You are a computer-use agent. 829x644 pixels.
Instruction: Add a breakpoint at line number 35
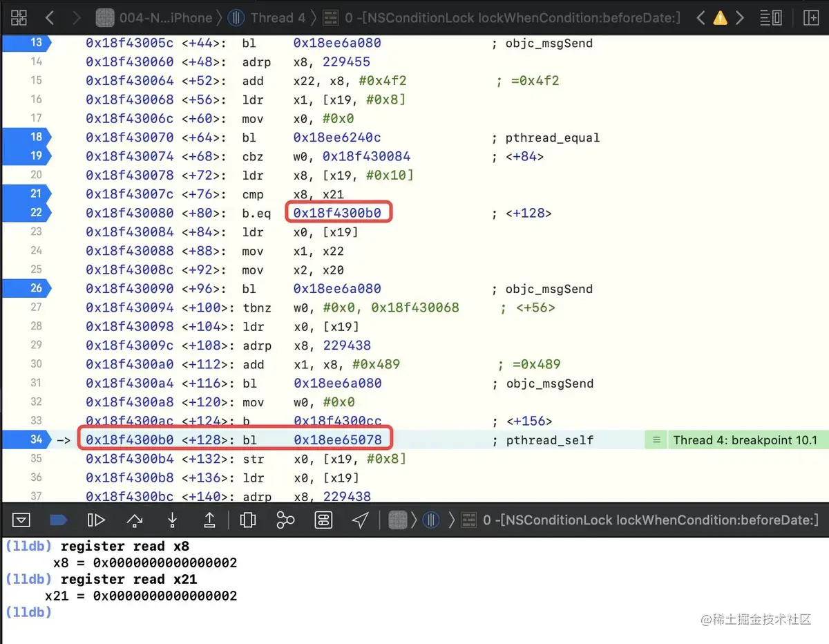36,458
